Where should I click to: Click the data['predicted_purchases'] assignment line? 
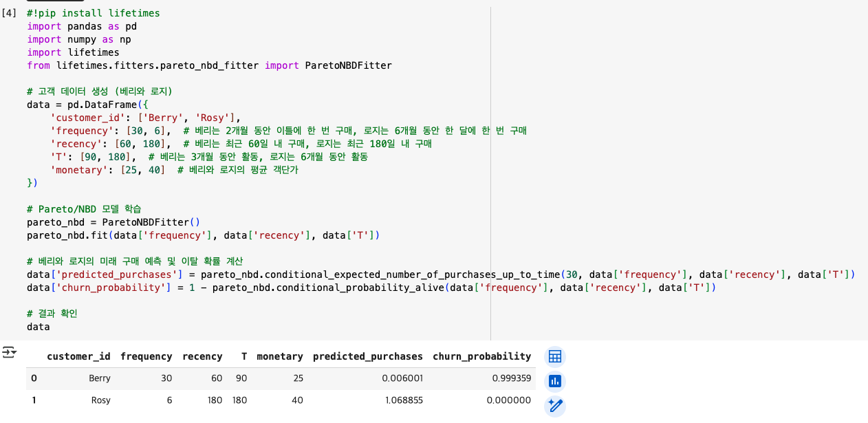click(x=441, y=274)
